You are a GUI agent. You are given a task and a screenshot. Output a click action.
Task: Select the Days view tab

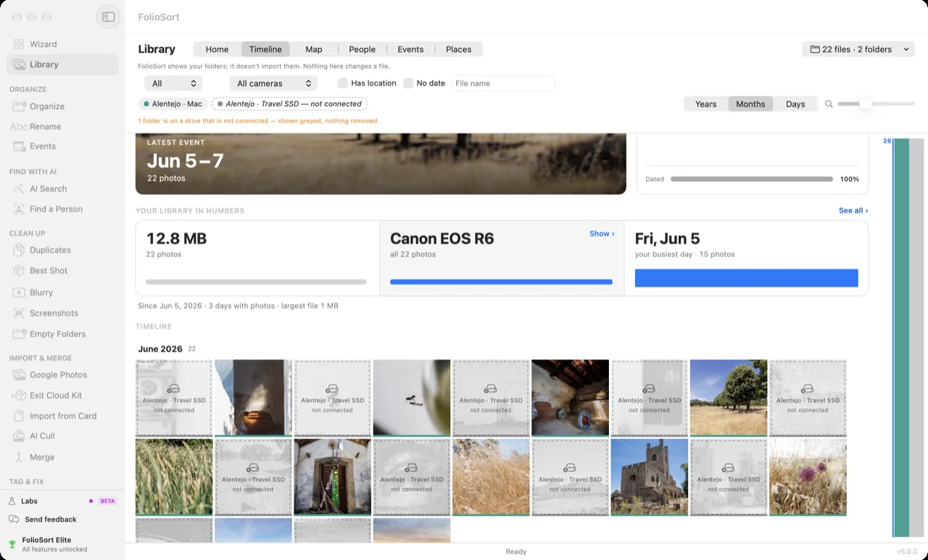[795, 104]
